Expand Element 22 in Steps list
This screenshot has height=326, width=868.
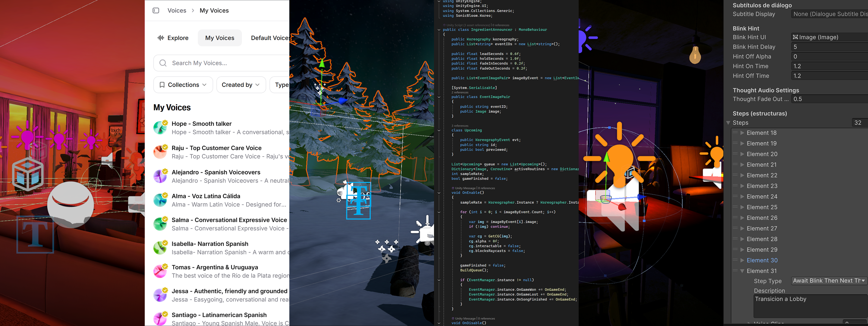click(742, 175)
